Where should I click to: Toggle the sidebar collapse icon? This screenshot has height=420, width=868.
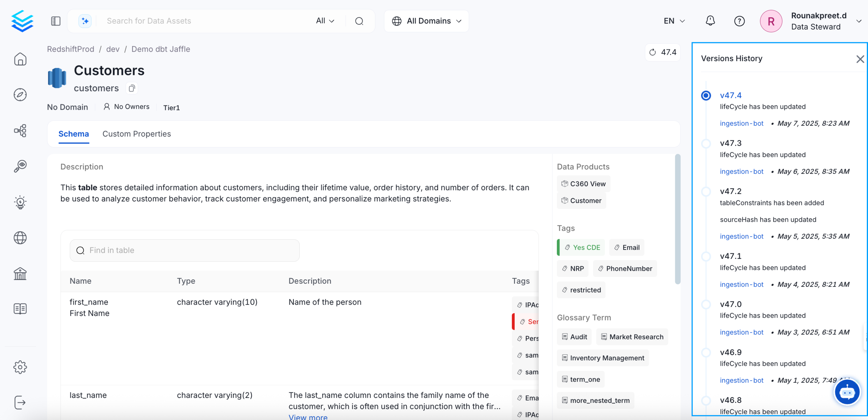click(x=55, y=21)
